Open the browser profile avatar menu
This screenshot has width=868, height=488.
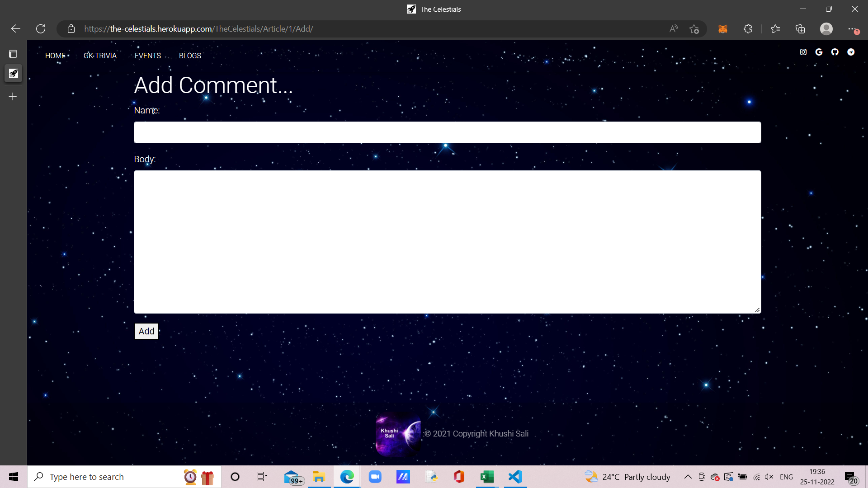click(826, 29)
